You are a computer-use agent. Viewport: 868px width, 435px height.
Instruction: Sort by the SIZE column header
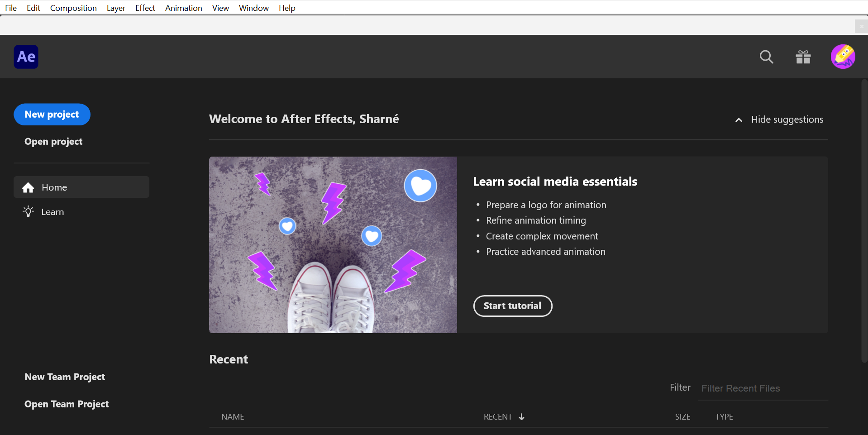(682, 417)
